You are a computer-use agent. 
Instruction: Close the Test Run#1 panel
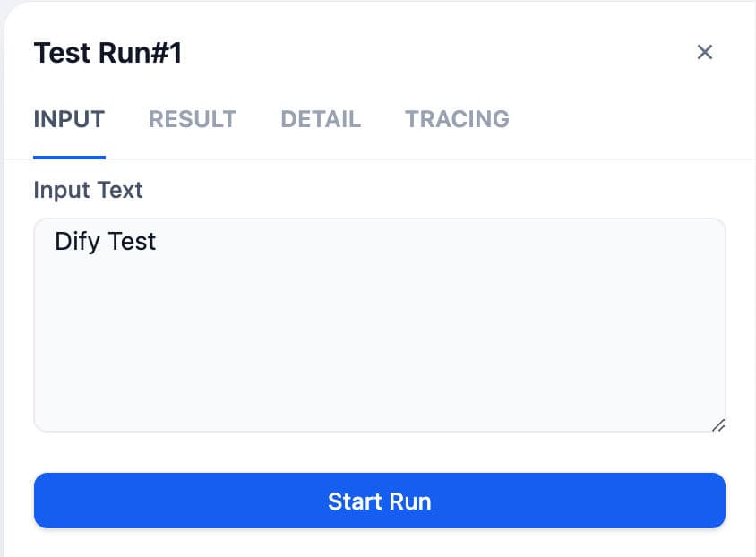(x=705, y=52)
